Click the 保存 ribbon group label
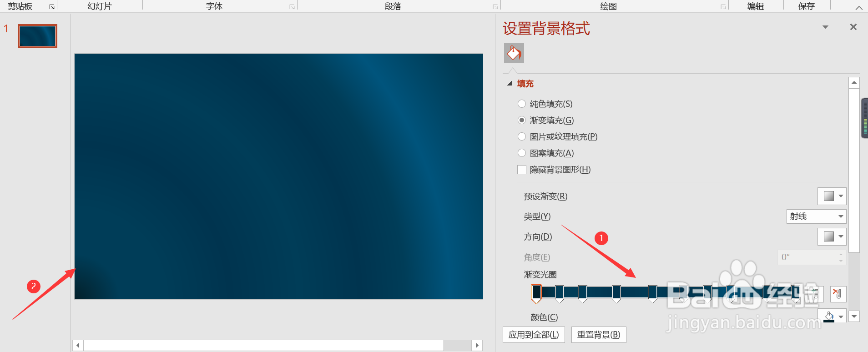 click(x=807, y=6)
